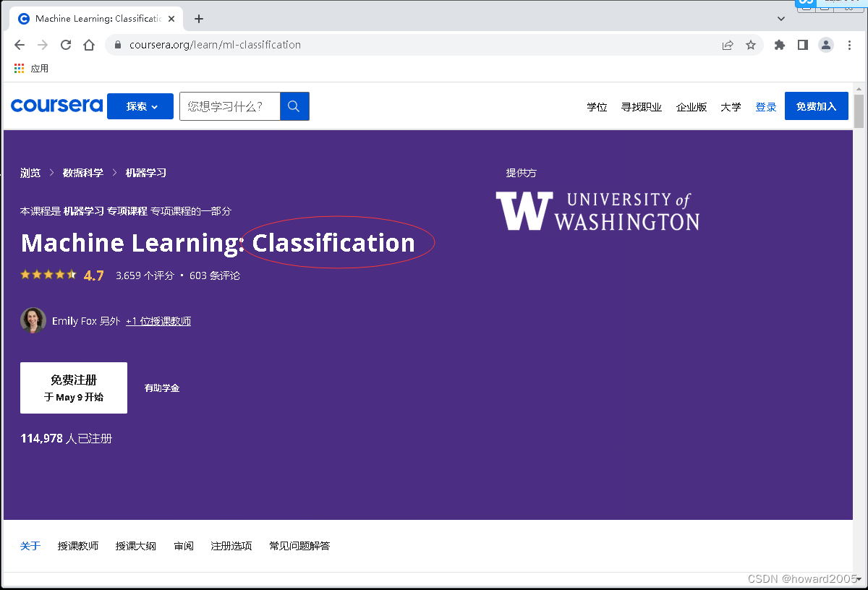This screenshot has height=590, width=868.
Task: Click the search input field 您想学习什么
Action: click(229, 106)
